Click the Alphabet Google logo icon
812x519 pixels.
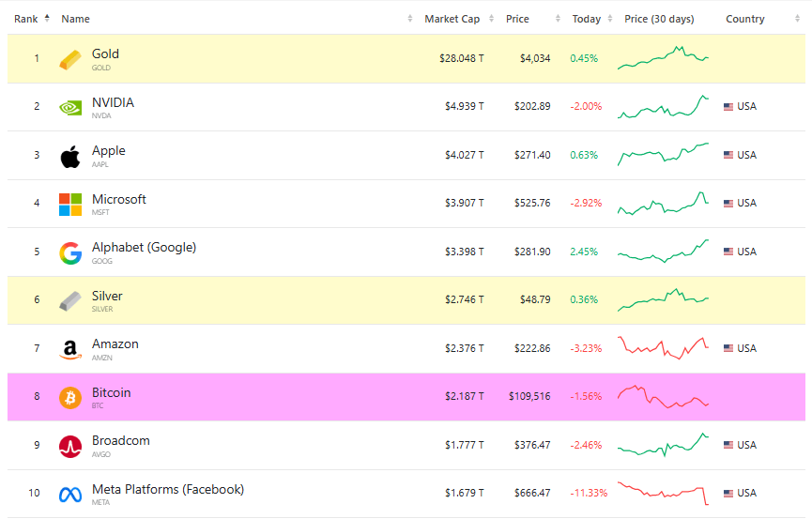coord(70,252)
